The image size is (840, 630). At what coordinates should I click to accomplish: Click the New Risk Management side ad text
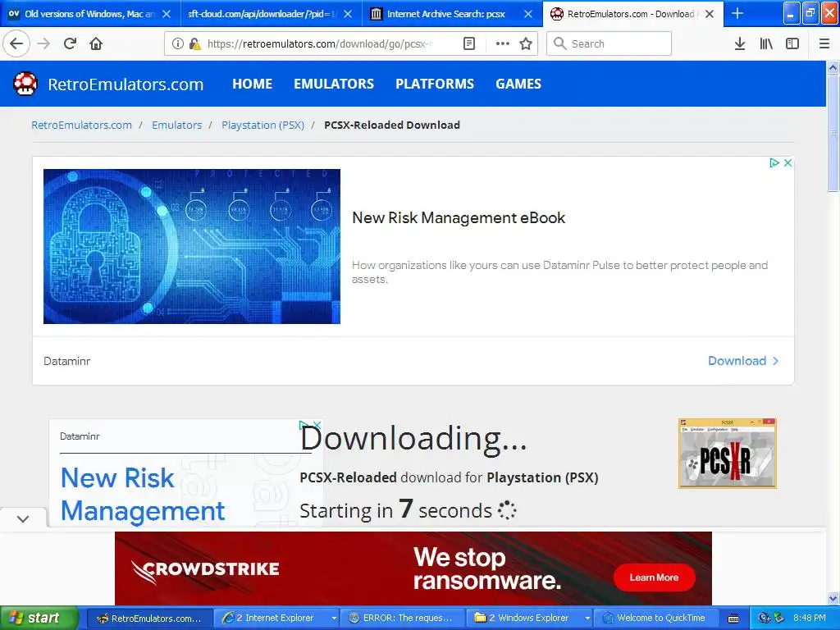click(x=143, y=493)
